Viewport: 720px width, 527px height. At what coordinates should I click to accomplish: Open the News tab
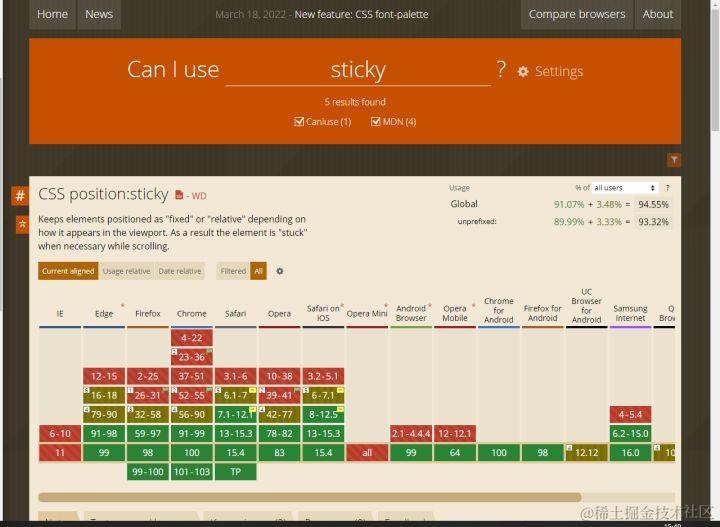coord(99,14)
